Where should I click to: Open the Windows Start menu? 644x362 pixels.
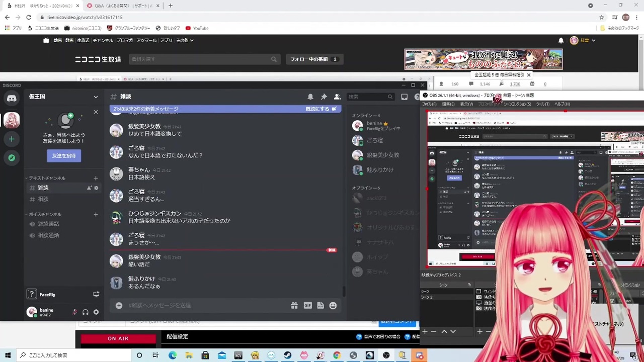(x=8, y=355)
